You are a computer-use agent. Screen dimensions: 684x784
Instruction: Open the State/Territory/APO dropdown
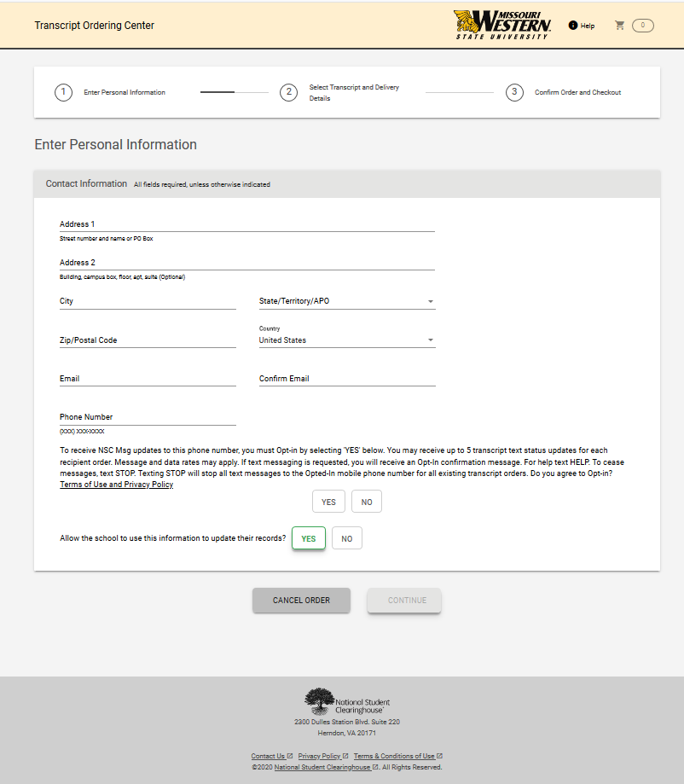click(x=347, y=301)
